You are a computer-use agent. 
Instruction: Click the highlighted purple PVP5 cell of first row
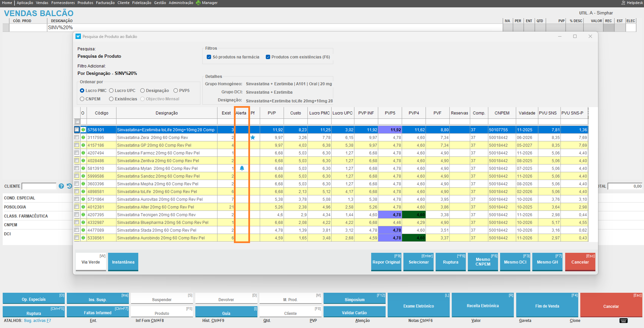(x=390, y=130)
